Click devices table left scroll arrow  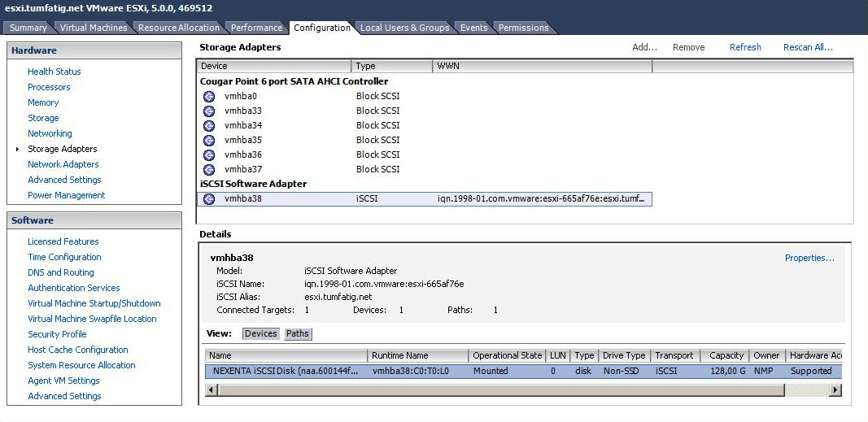click(x=211, y=390)
